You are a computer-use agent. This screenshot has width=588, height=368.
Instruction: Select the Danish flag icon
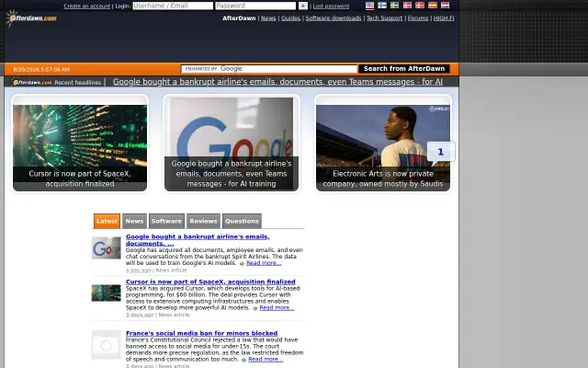[x=420, y=6]
